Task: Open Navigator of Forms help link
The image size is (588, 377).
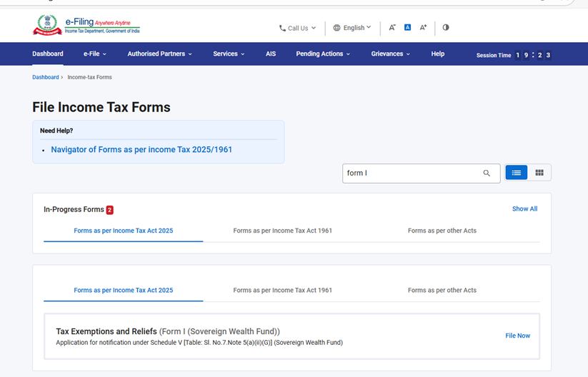Action: coord(141,150)
